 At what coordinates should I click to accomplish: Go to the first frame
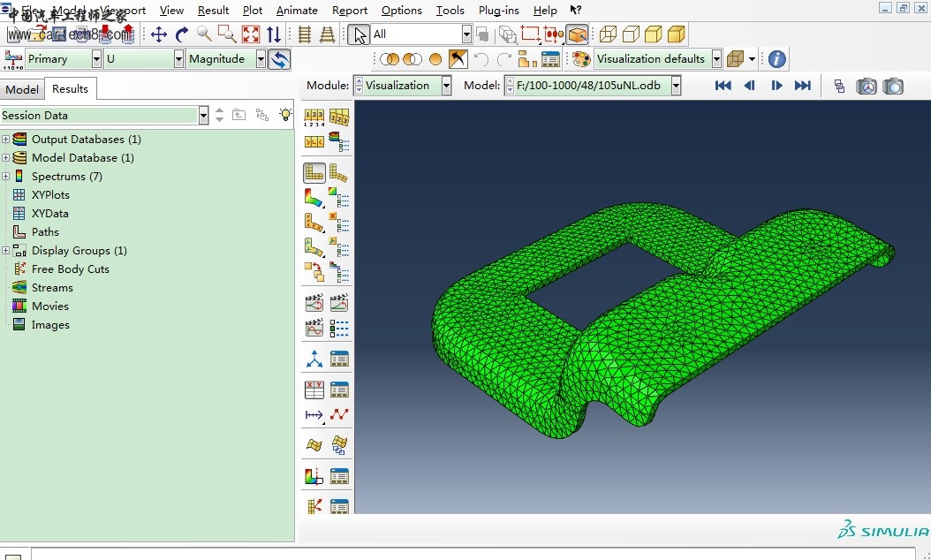pos(723,86)
